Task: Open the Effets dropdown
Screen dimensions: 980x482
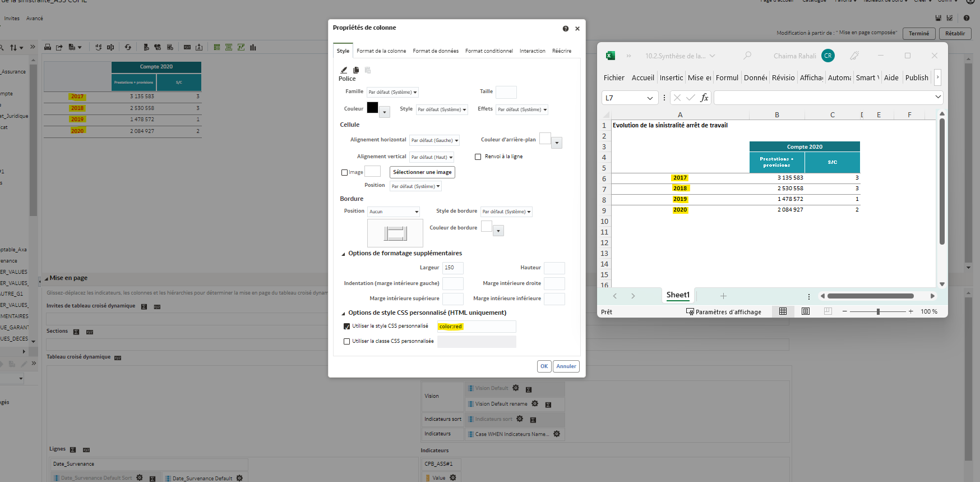Action: [x=521, y=109]
